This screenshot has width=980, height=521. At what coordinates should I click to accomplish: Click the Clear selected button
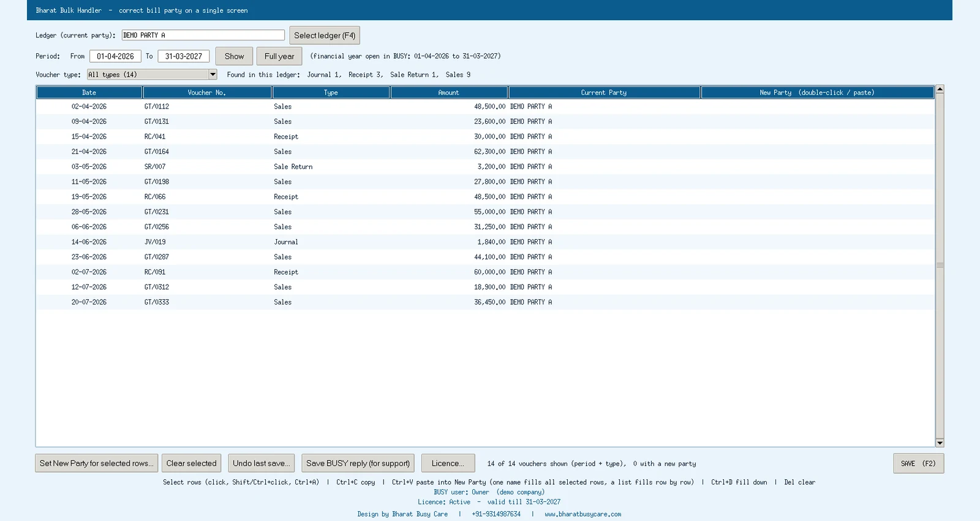click(x=192, y=463)
